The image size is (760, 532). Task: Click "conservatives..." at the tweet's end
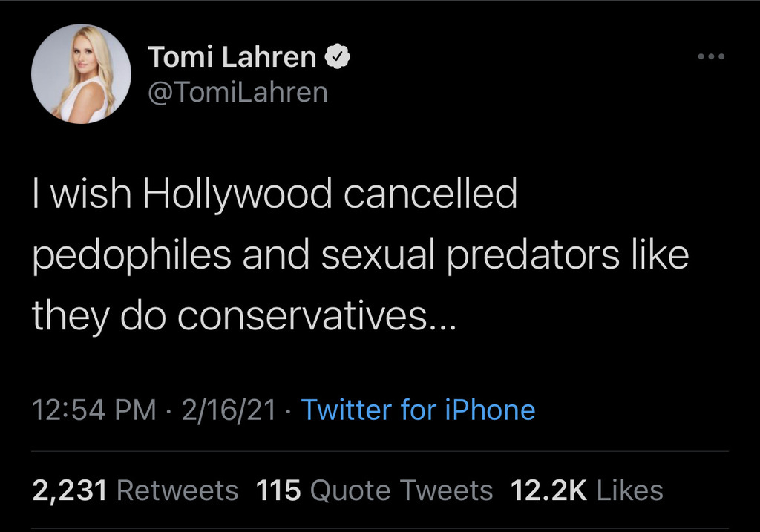[x=313, y=318]
